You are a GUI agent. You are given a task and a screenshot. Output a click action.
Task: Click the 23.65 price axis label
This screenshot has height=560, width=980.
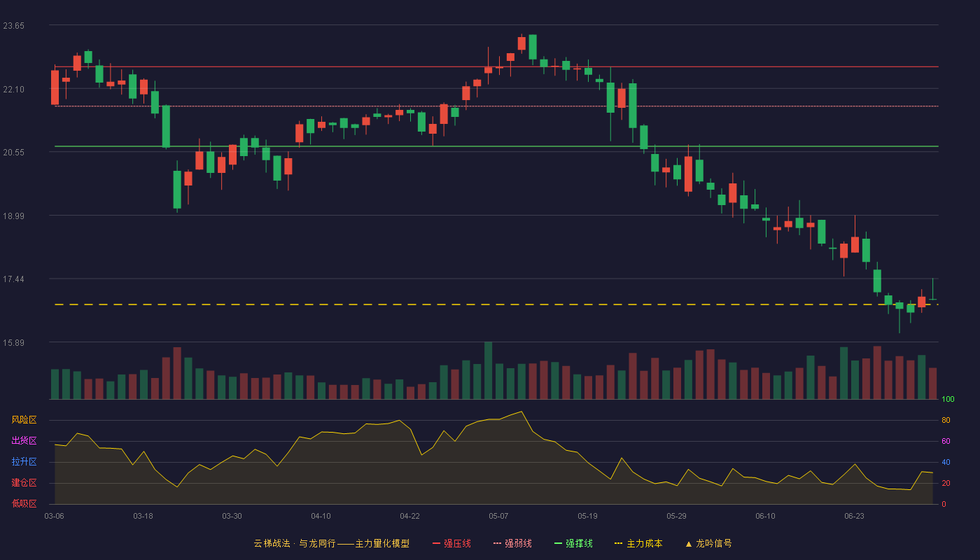14,26
